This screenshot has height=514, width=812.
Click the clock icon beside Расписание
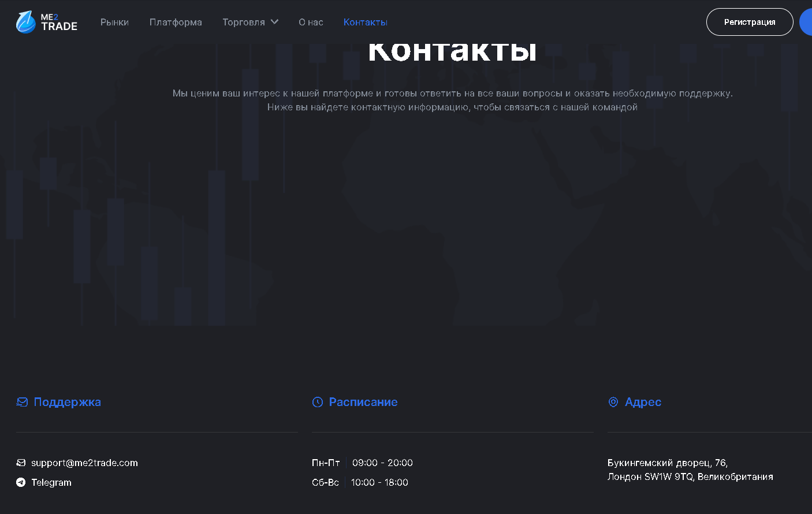(318, 402)
